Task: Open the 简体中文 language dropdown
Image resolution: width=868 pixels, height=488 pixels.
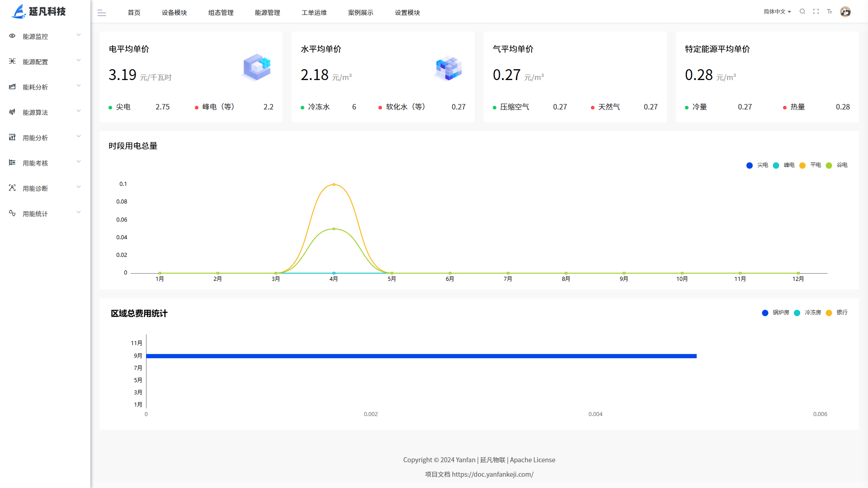Action: pos(777,12)
